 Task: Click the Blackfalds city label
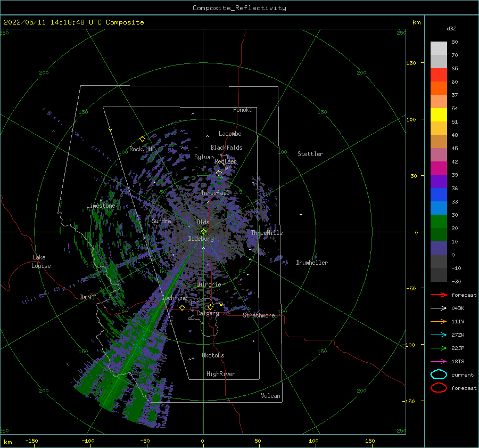[226, 148]
